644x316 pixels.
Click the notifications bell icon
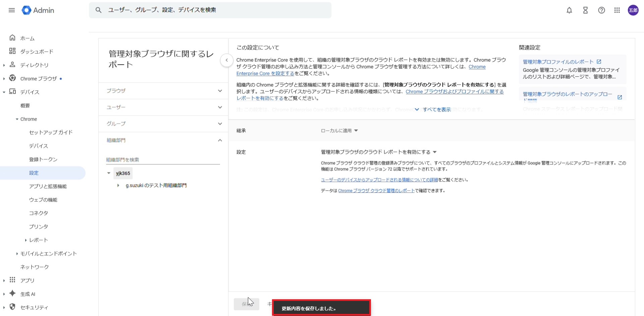click(x=569, y=10)
